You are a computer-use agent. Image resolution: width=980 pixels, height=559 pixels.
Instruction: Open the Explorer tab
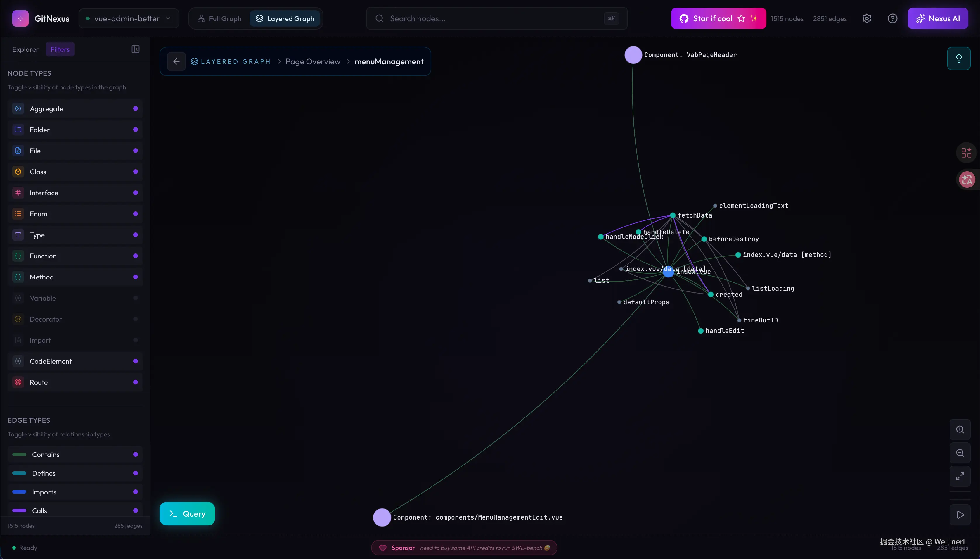pyautogui.click(x=25, y=49)
